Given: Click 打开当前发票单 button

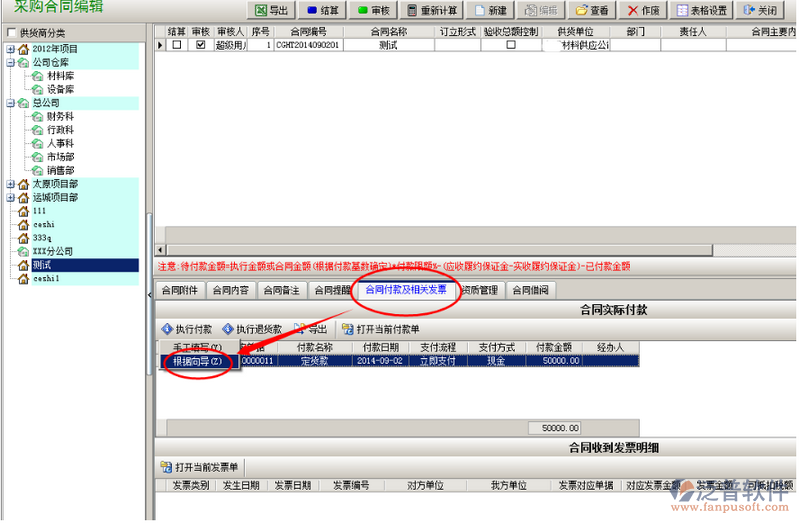Looking at the screenshot, I should coord(200,467).
